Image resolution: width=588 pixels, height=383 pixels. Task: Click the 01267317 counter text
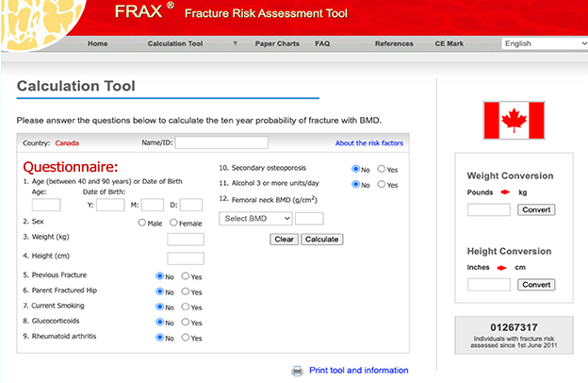(514, 327)
